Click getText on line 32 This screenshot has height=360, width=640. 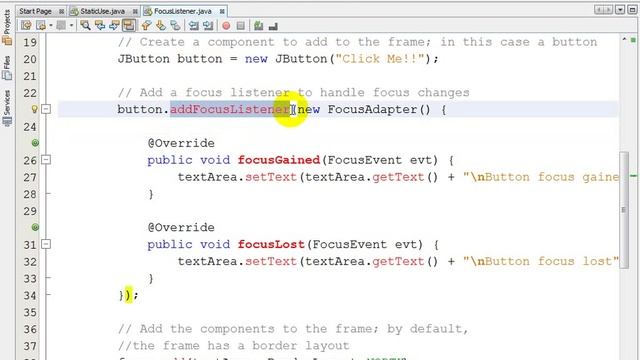(398, 262)
